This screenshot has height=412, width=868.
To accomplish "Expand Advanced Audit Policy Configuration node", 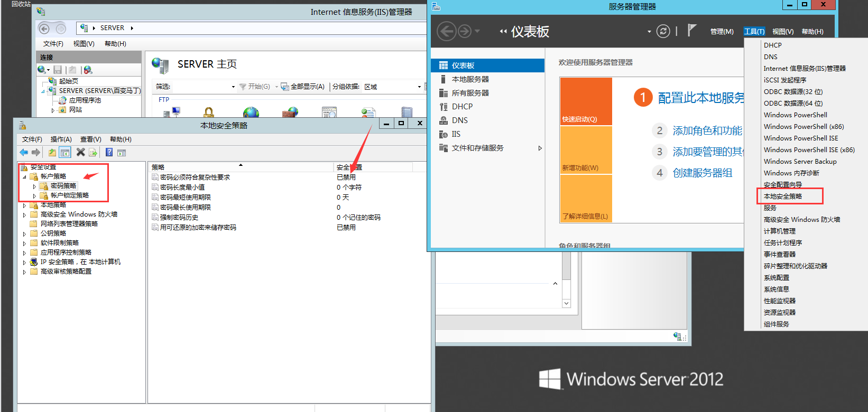I will (x=24, y=271).
